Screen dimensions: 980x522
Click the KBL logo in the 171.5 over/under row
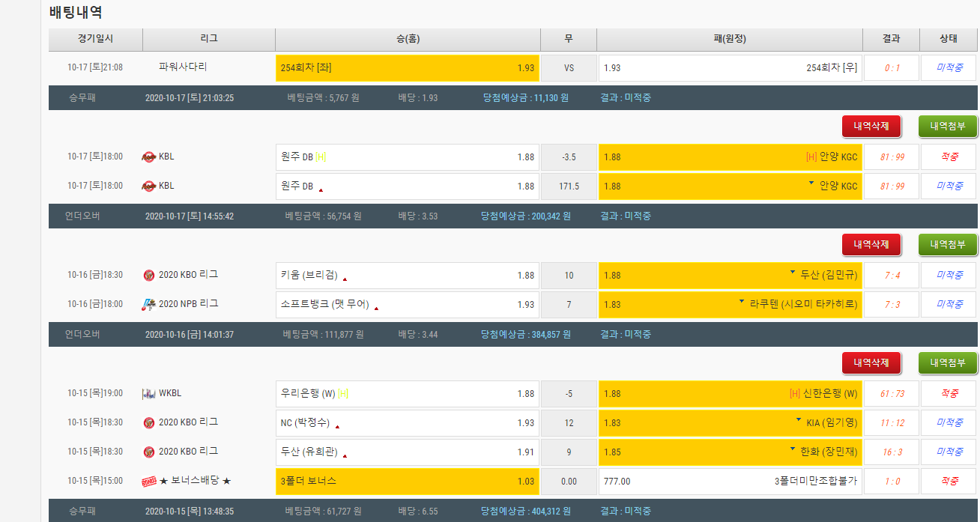click(x=148, y=186)
